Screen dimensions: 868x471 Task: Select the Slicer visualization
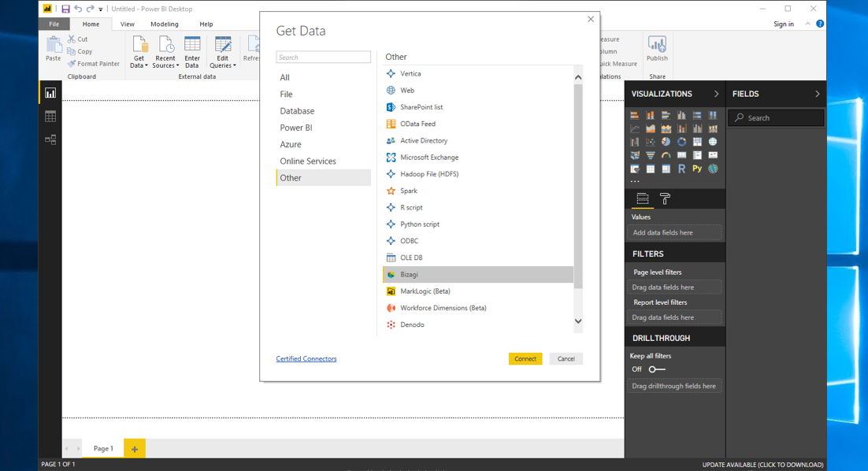(634, 169)
